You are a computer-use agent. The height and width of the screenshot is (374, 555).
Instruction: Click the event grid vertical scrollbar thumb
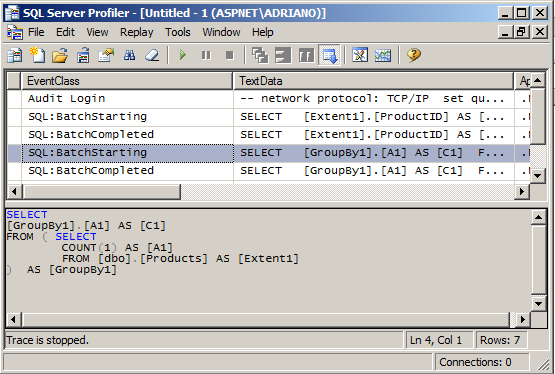(x=538, y=117)
